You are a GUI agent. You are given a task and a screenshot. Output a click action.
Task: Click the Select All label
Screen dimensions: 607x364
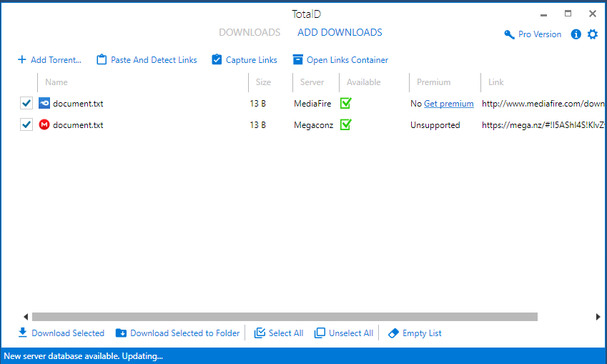pyautogui.click(x=286, y=333)
